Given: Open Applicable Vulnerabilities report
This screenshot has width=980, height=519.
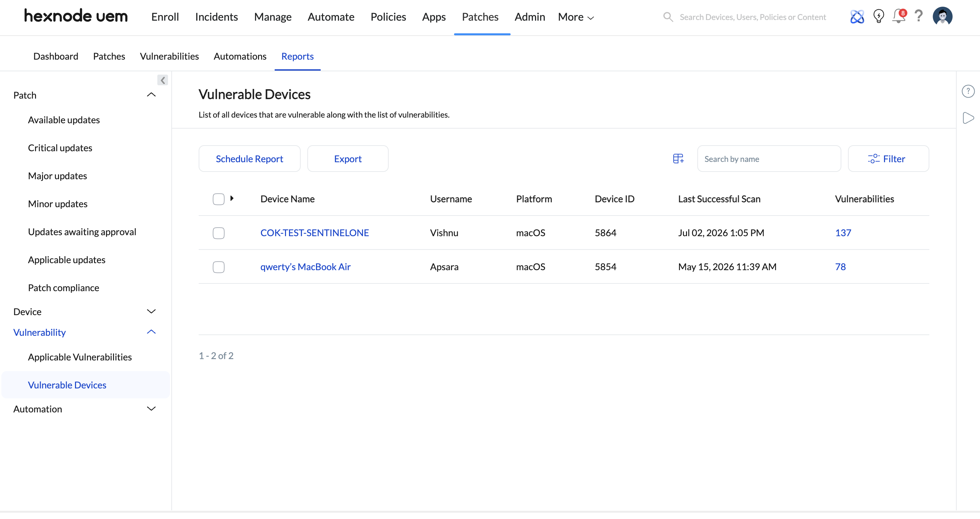Looking at the screenshot, I should coord(80,357).
